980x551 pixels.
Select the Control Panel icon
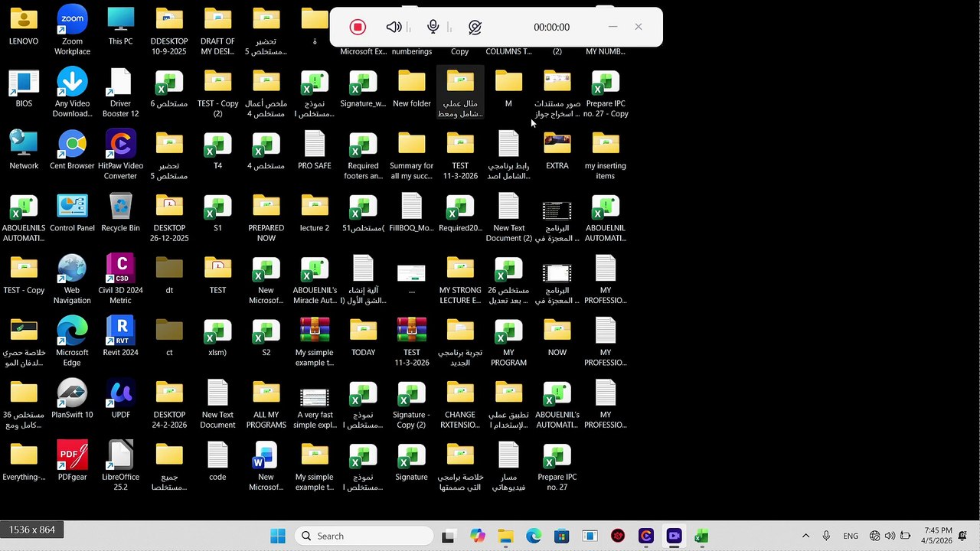72,213
